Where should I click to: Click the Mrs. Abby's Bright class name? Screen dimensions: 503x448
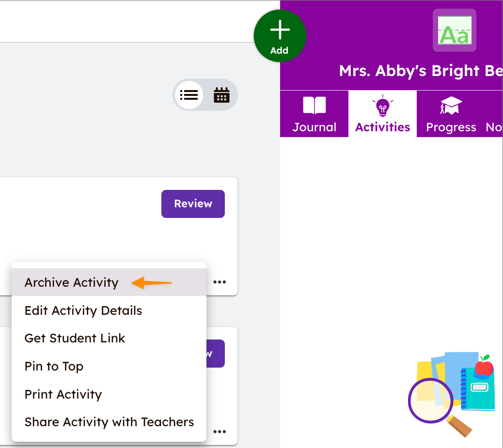pos(420,71)
